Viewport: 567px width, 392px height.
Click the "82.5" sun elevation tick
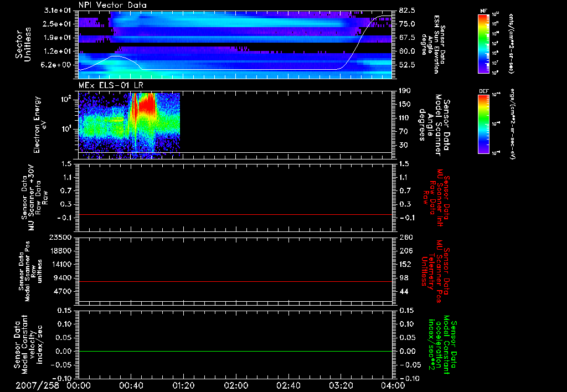(x=407, y=11)
